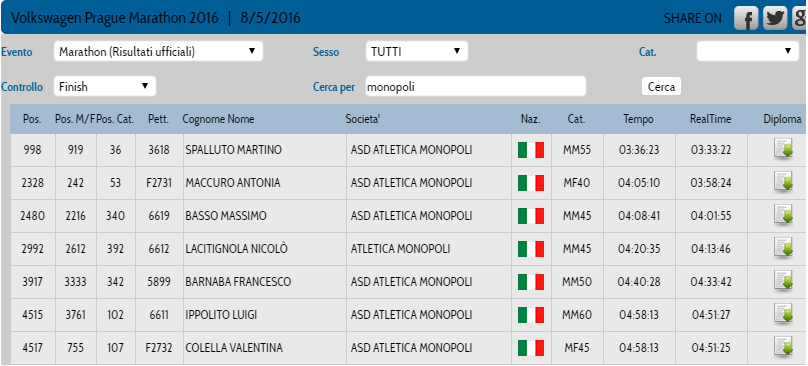
Task: Click Italian flag in Ippolito Luigi row
Action: pos(531,315)
